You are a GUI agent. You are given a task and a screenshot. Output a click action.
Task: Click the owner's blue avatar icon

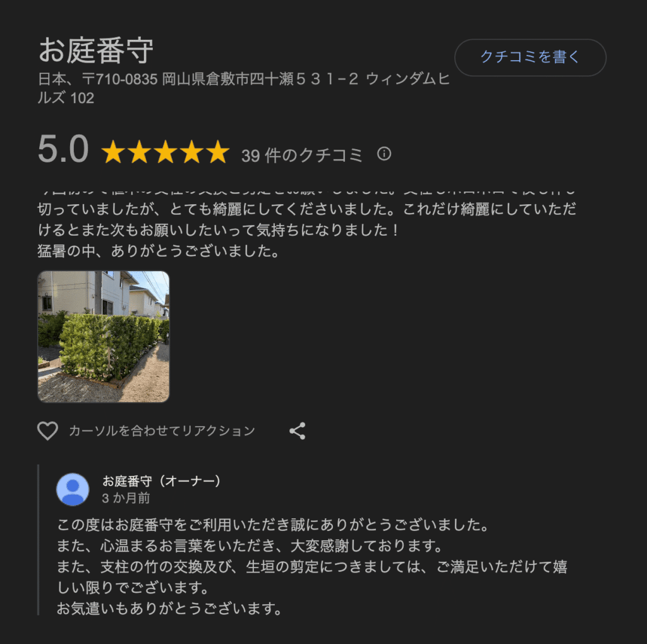pyautogui.click(x=73, y=489)
